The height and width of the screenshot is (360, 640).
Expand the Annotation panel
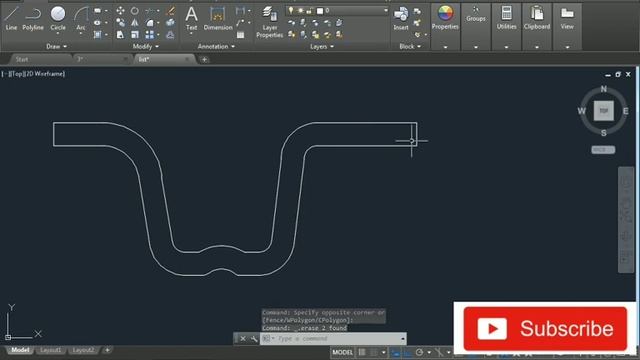pyautogui.click(x=216, y=47)
